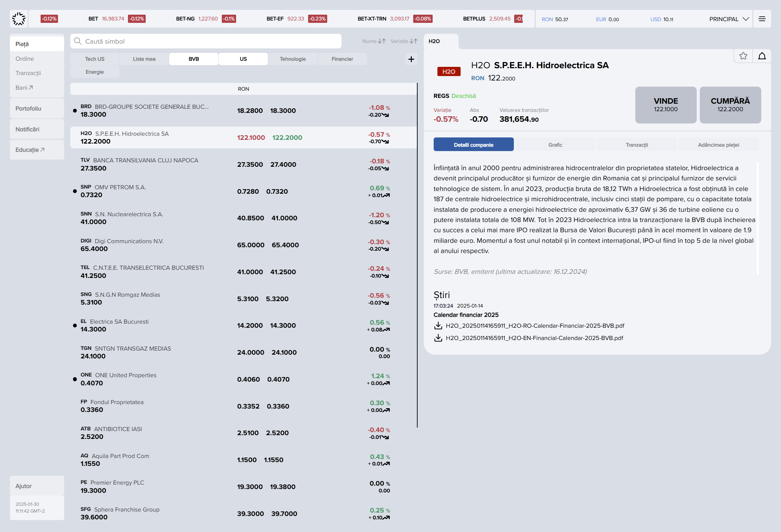This screenshot has height=532, width=781.
Task: Select the H2O instrument tab
Action: click(441, 41)
